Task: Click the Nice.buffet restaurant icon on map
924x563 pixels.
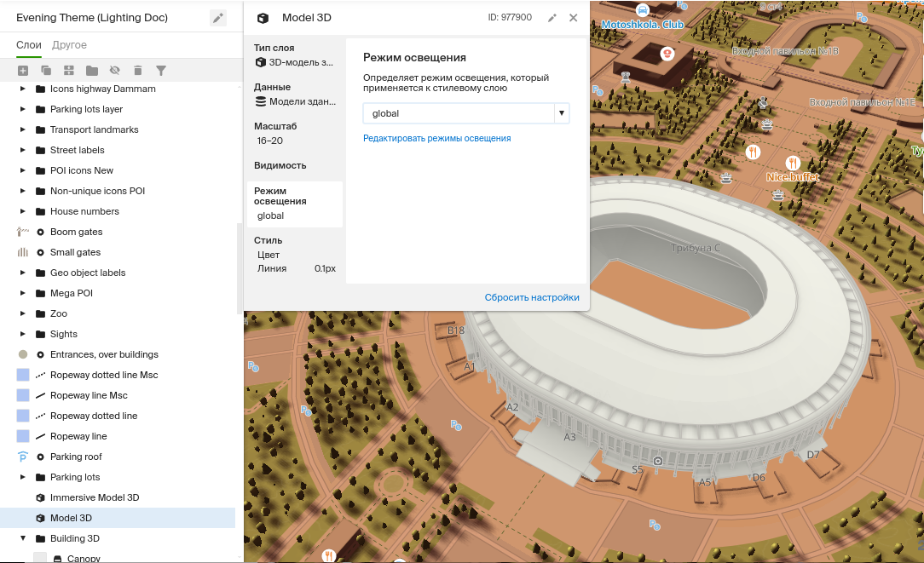Action: [793, 163]
